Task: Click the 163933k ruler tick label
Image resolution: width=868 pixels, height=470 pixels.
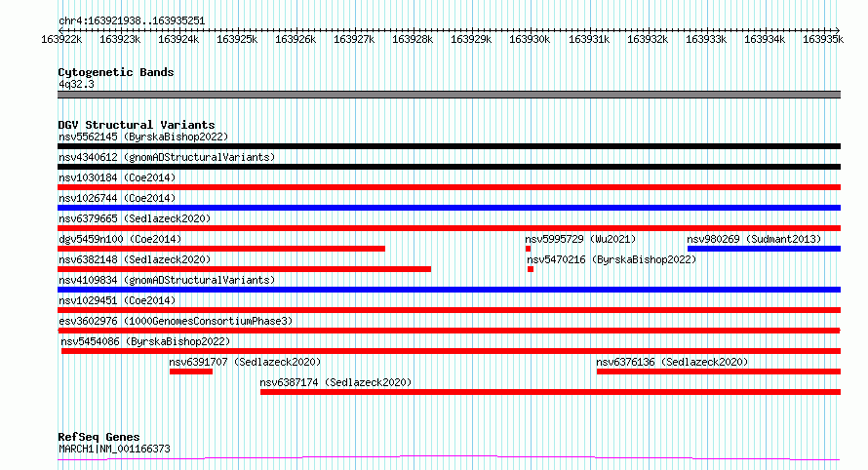Action: pos(706,40)
